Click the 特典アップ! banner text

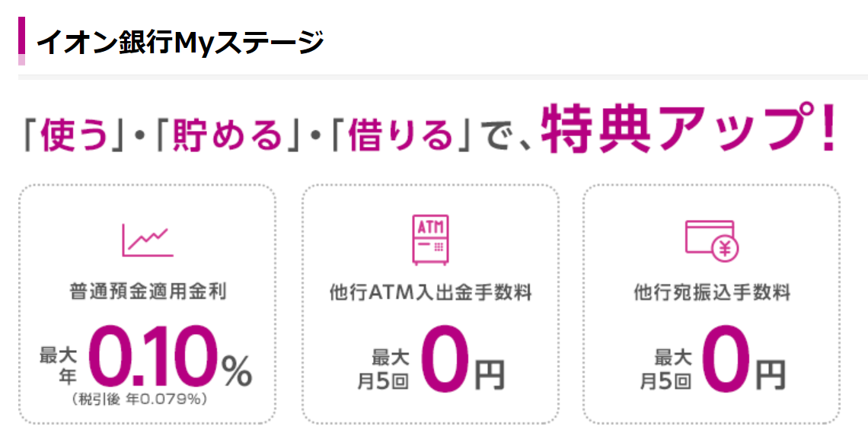pyautogui.click(x=688, y=129)
